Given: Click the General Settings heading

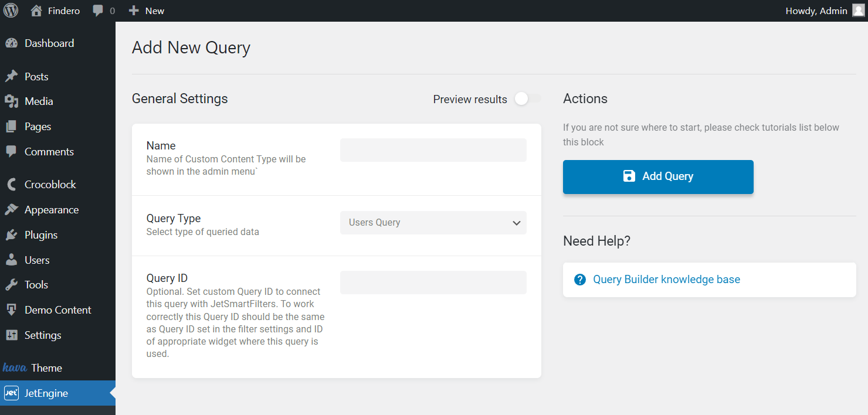Looking at the screenshot, I should pyautogui.click(x=180, y=98).
